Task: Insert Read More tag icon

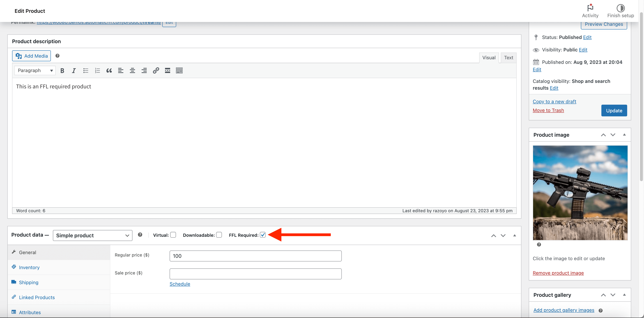Action: point(168,71)
